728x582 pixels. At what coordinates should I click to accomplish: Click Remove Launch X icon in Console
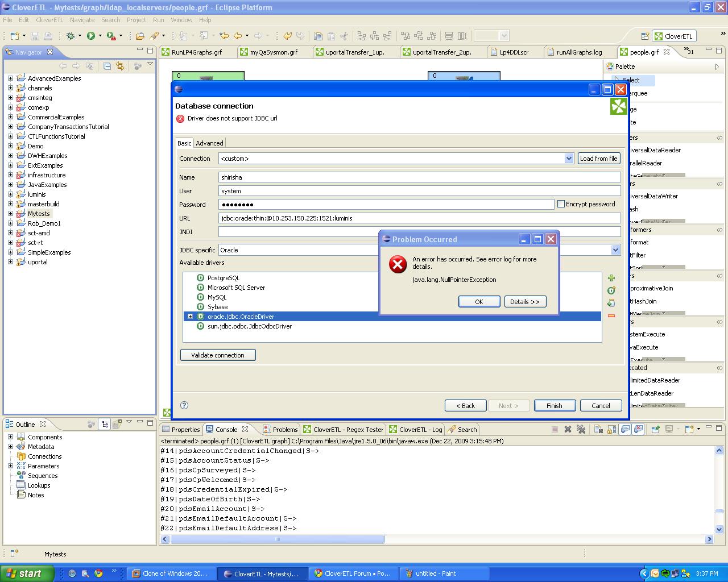[x=568, y=430]
